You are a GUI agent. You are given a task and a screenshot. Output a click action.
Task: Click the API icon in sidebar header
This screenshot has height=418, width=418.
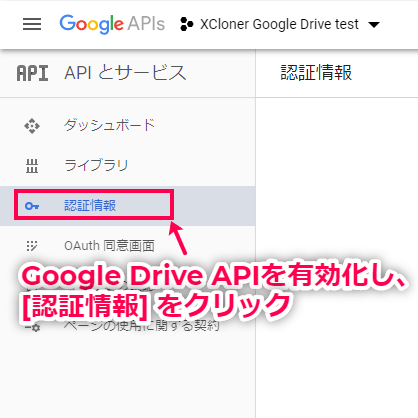pos(32,73)
